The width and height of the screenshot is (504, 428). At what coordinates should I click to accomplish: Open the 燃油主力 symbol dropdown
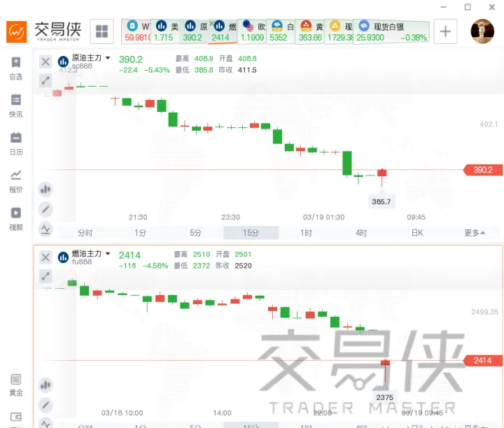tap(107, 253)
